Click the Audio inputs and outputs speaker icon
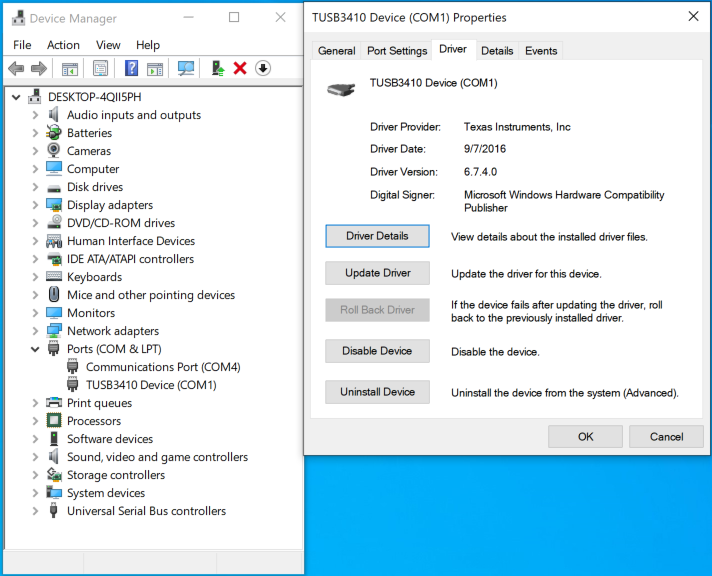712x576 pixels. point(54,114)
